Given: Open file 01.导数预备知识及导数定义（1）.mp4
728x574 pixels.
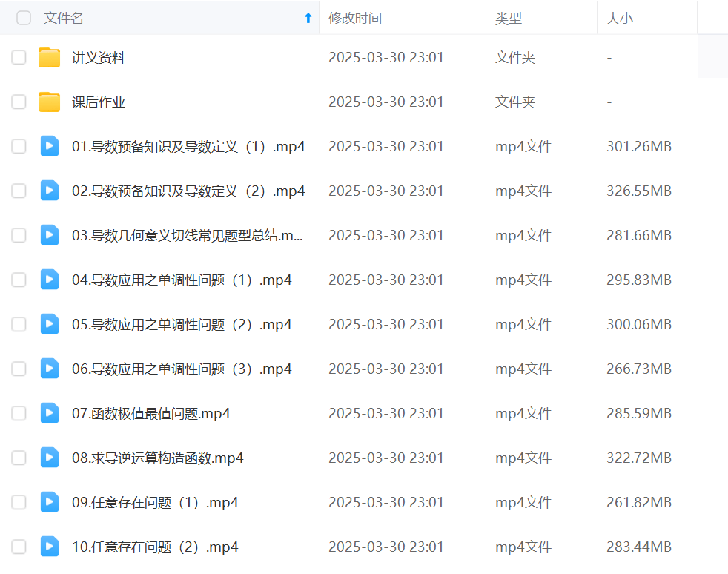Looking at the screenshot, I should pos(188,146).
